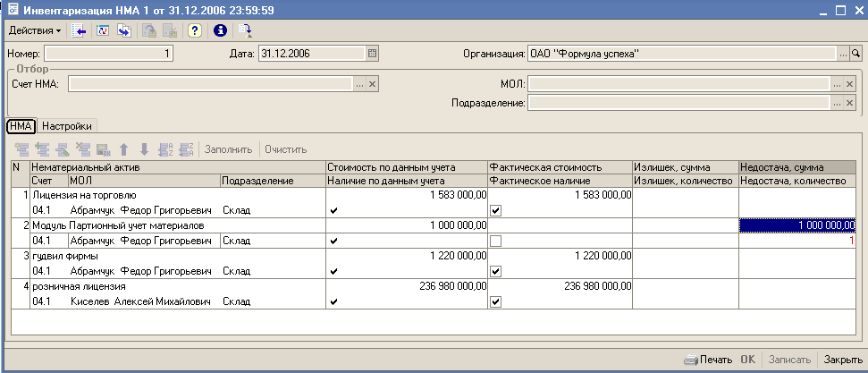The width and height of the screenshot is (868, 373).
Task: Toggle Фактическое наличие for Лицензия на торговлю
Action: [495, 210]
